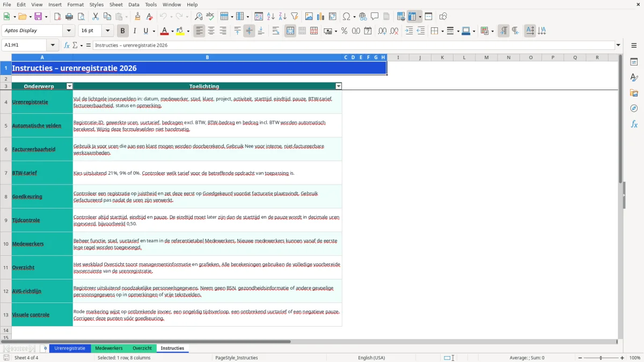The height and width of the screenshot is (362, 644).
Task: Apply red font color swatch
Action: click(x=165, y=31)
